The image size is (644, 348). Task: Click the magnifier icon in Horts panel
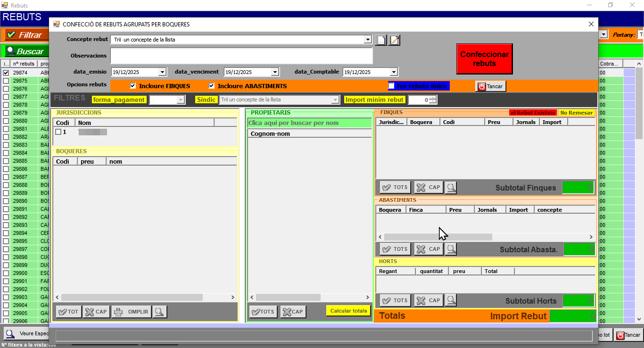point(451,300)
